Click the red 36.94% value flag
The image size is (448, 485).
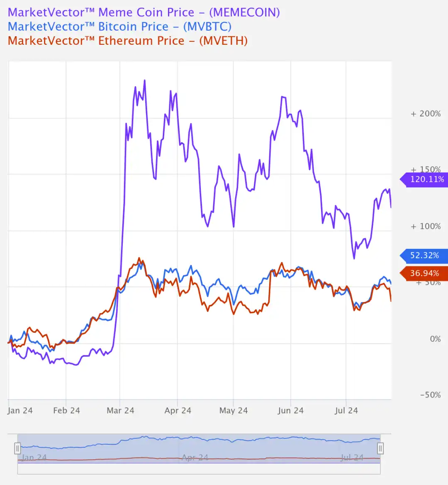tap(424, 273)
